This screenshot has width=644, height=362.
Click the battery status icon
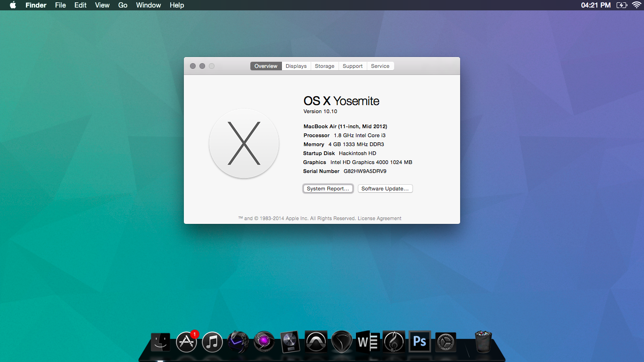(x=621, y=5)
